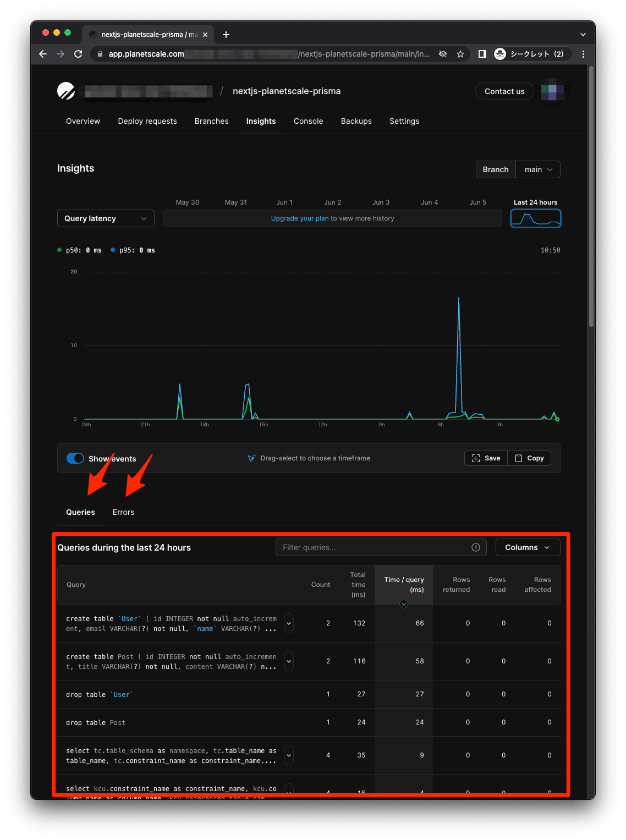Image resolution: width=626 pixels, height=840 pixels.
Task: Click the lock icon in address bar
Action: [x=100, y=54]
